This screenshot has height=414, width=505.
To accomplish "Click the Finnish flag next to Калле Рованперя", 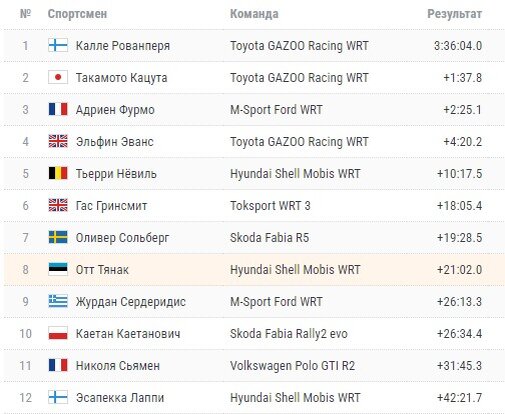I will [58, 45].
